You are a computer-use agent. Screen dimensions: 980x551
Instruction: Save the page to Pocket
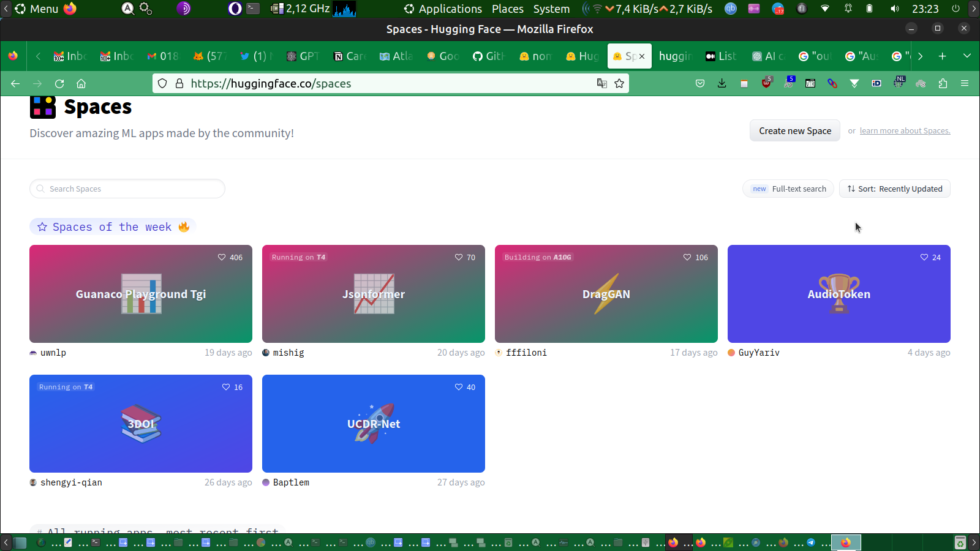pyautogui.click(x=700, y=83)
